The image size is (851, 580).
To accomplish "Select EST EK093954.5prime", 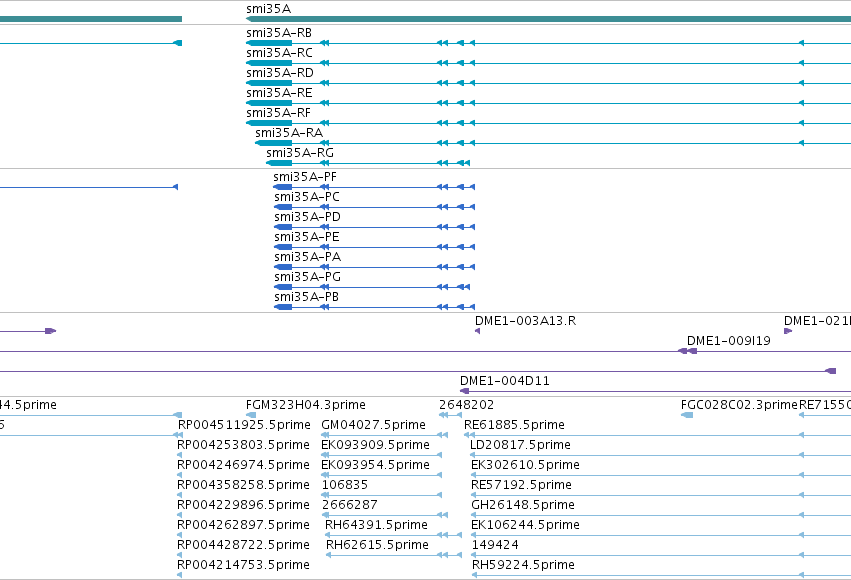I will [x=376, y=466].
